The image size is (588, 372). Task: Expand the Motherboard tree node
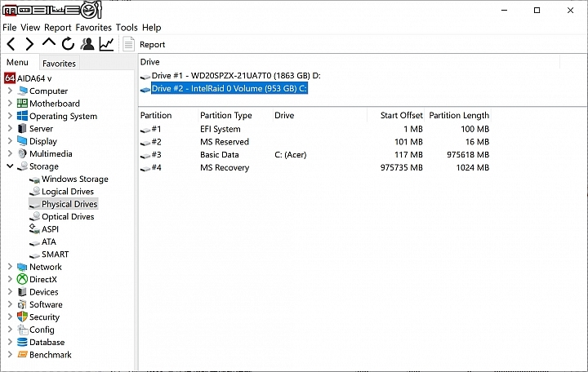click(x=10, y=103)
